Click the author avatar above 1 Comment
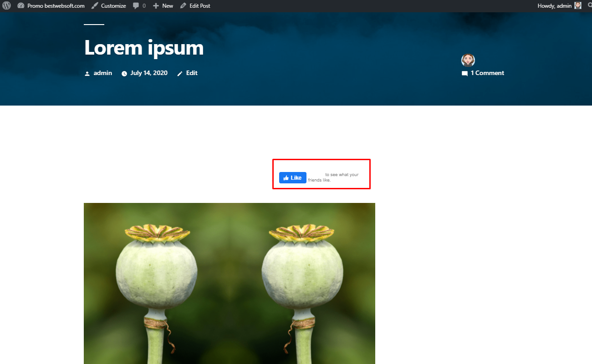The height and width of the screenshot is (364, 592). (x=468, y=60)
